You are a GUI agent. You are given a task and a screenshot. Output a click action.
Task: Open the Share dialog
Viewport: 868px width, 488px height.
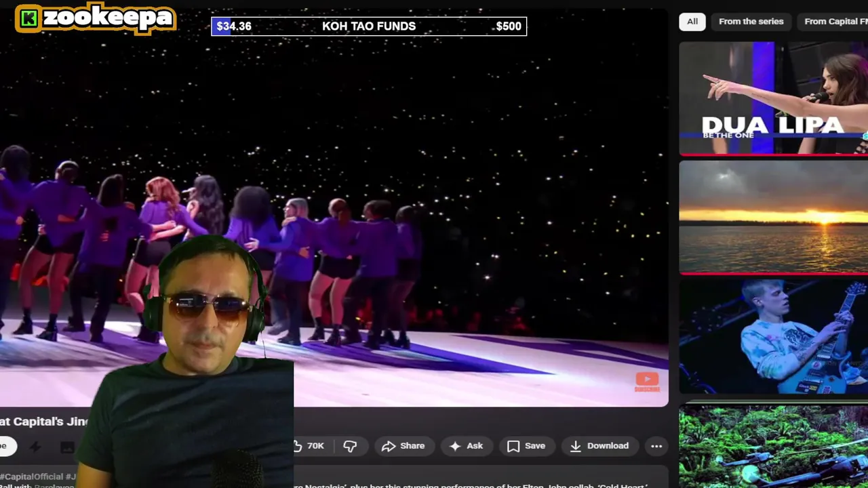pos(403,446)
